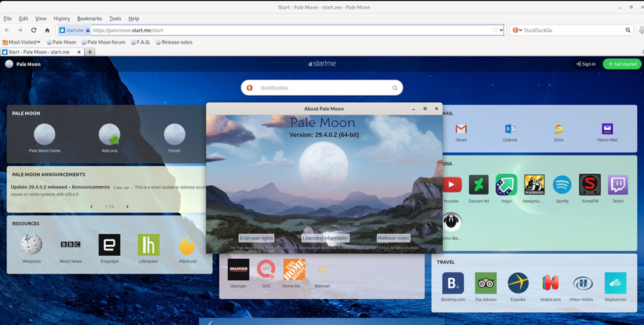Open the Skyscanner icon
This screenshot has height=325, width=644.
(x=615, y=283)
